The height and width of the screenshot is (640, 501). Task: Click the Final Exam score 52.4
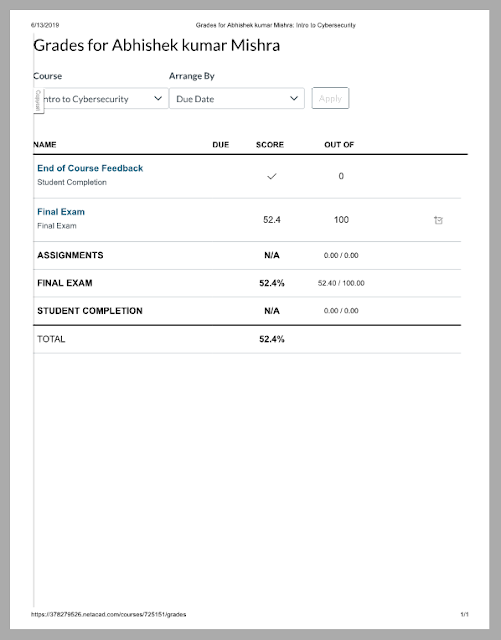click(272, 220)
